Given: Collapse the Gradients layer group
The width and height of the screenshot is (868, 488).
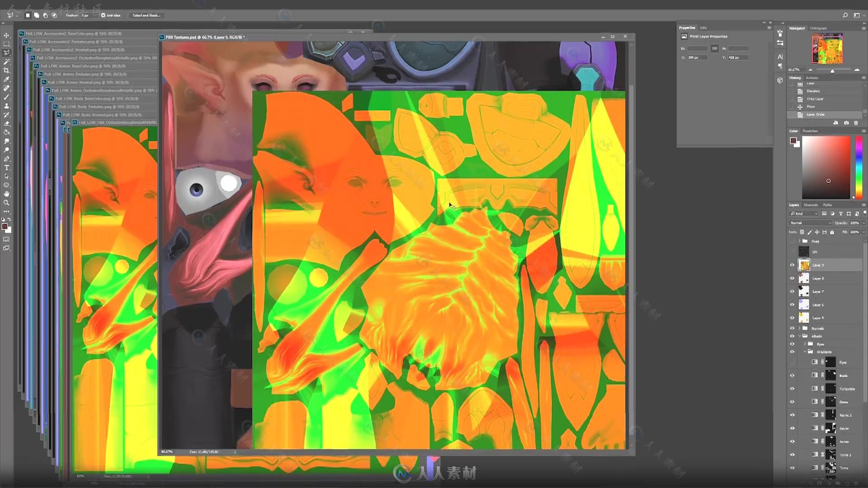Looking at the screenshot, I should point(805,352).
